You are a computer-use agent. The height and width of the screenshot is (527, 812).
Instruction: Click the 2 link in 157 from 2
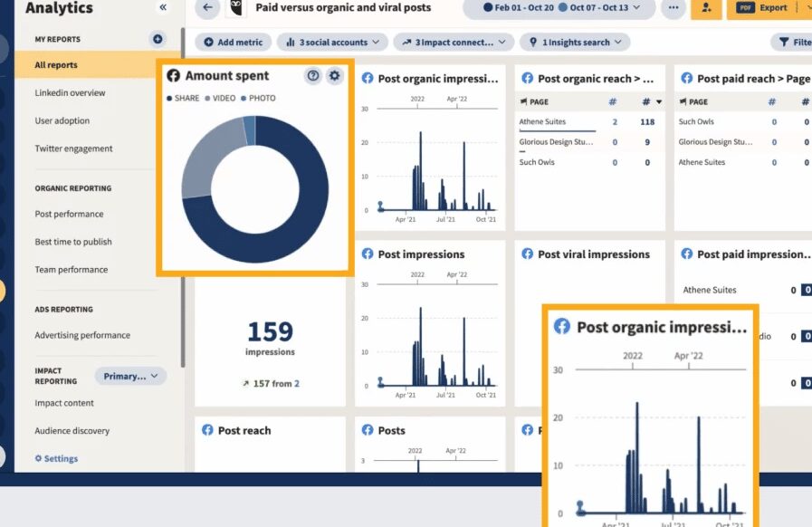click(297, 383)
